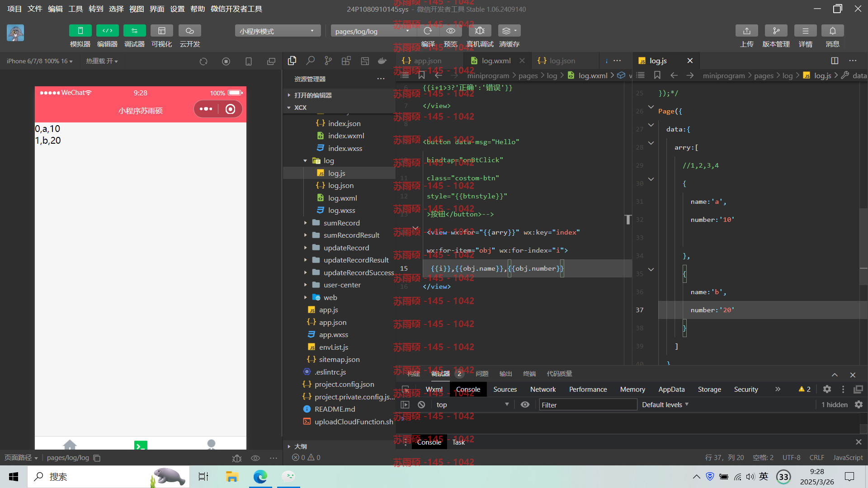The height and width of the screenshot is (488, 868).
Task: Switch to the AppData devtools tab
Action: pyautogui.click(x=671, y=389)
